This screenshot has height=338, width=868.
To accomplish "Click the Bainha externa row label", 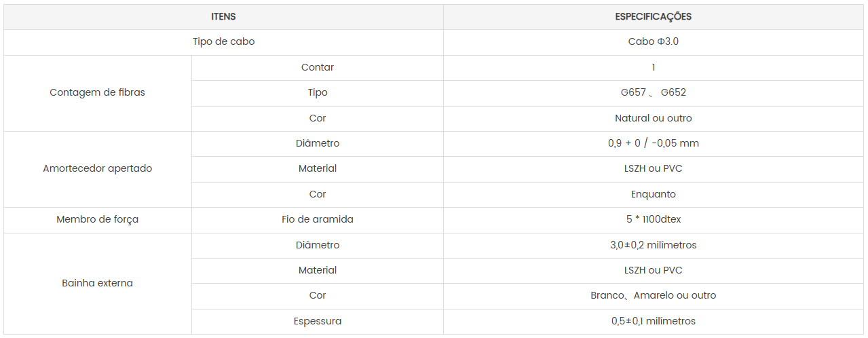I will tap(97, 283).
